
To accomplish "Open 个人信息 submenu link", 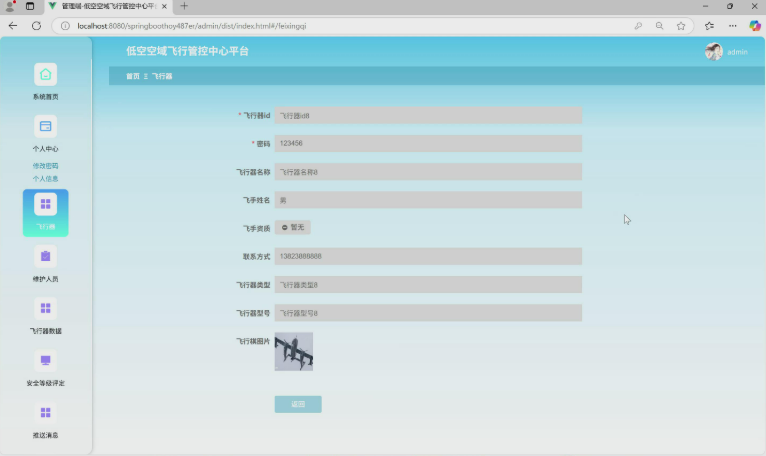I will (x=45, y=178).
